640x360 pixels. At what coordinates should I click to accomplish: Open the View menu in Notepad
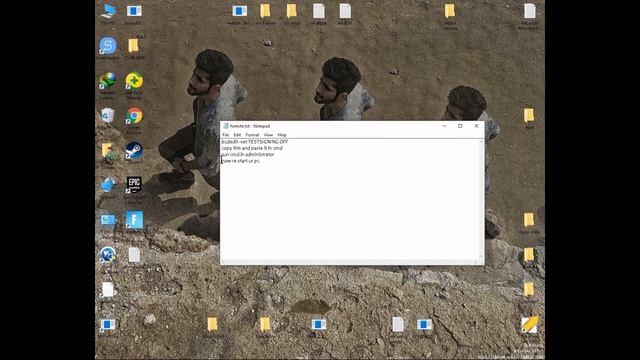pos(268,135)
